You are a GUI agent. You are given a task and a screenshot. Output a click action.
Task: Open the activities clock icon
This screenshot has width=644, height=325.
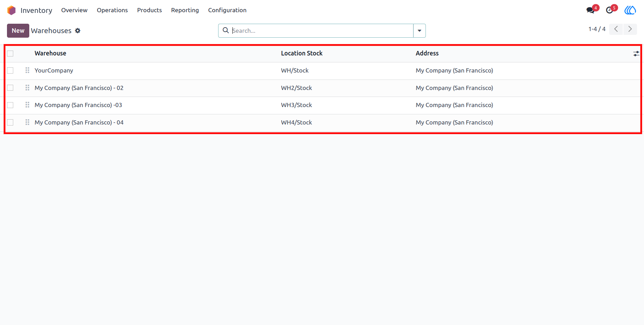click(609, 10)
